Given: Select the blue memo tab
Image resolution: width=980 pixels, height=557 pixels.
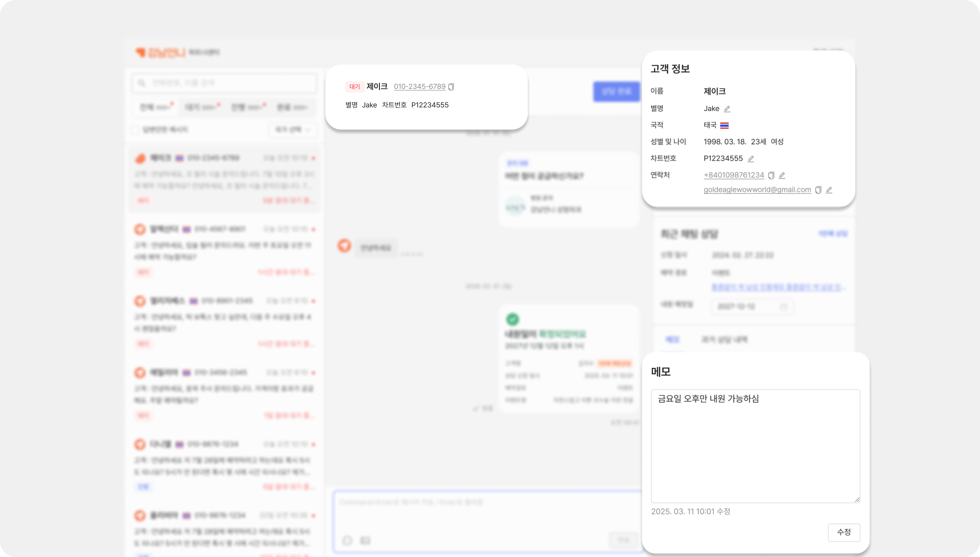Looking at the screenshot, I should pyautogui.click(x=672, y=340).
